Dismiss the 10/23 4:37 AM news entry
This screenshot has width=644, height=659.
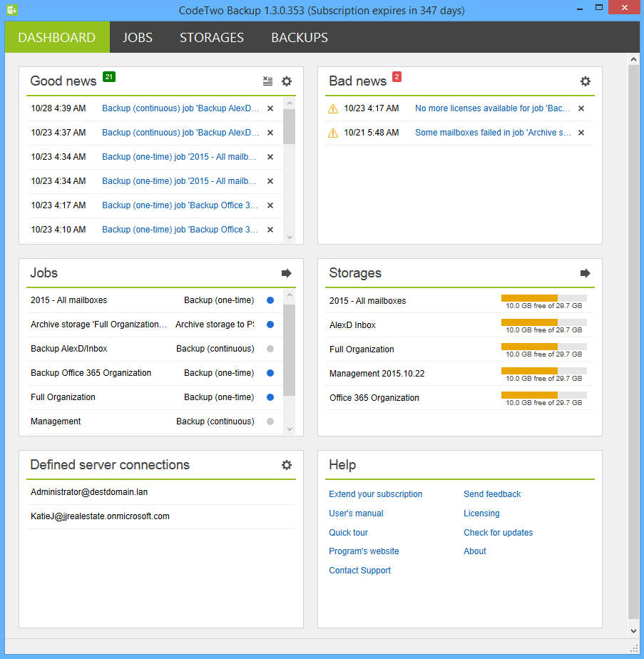270,133
